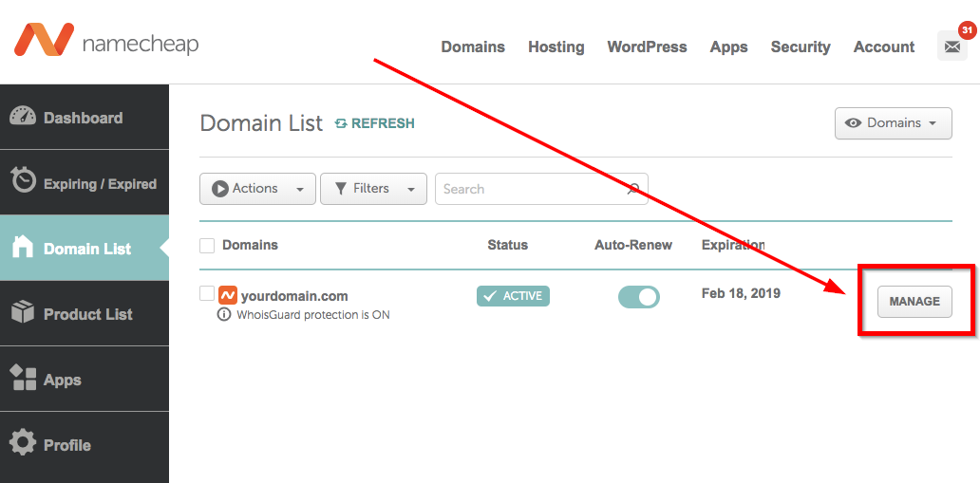Toggle Auto-Renew switch for yourdomain.com
Image resolution: width=980 pixels, height=483 pixels.
(638, 297)
